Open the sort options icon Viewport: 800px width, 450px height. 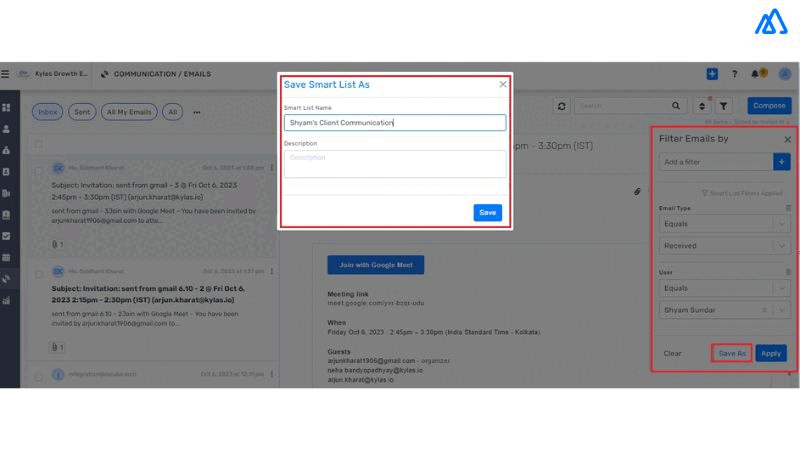tap(702, 106)
